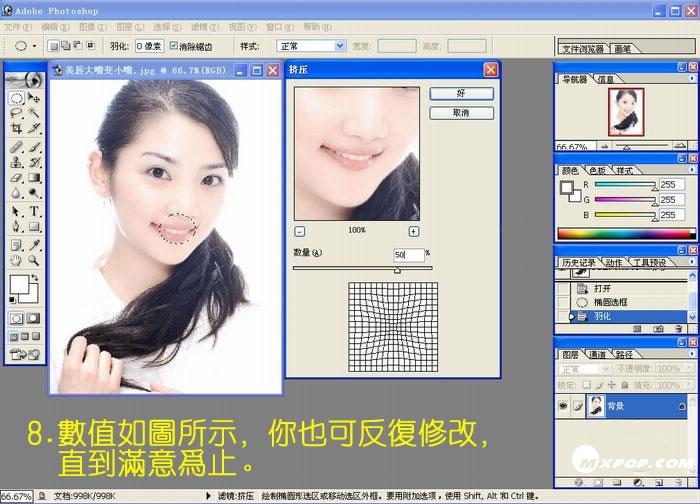Switch to the 动作 Actions tab
This screenshot has height=504, width=700.
[x=614, y=262]
